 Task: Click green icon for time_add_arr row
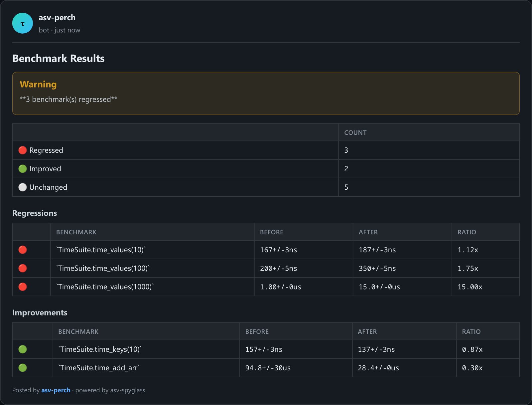click(x=23, y=368)
